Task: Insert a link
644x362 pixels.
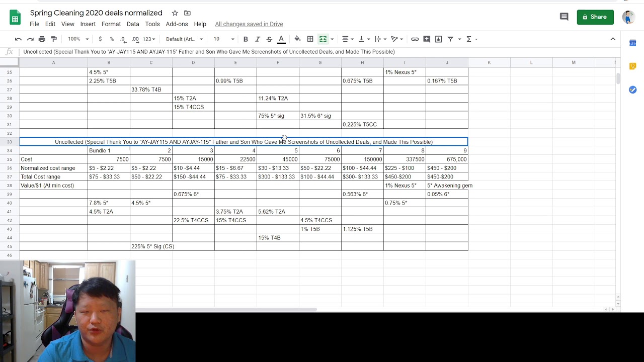Action: 415,39
